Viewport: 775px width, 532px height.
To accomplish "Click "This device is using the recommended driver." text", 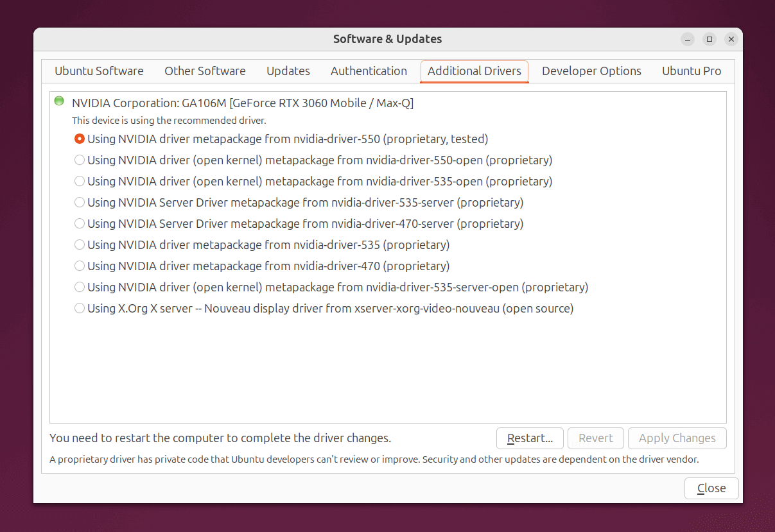I will pos(169,120).
